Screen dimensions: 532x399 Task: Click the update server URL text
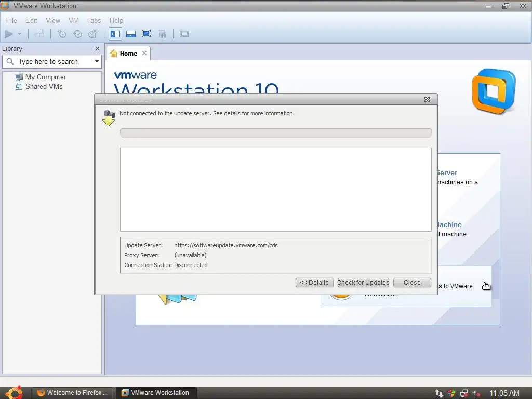[225, 245]
